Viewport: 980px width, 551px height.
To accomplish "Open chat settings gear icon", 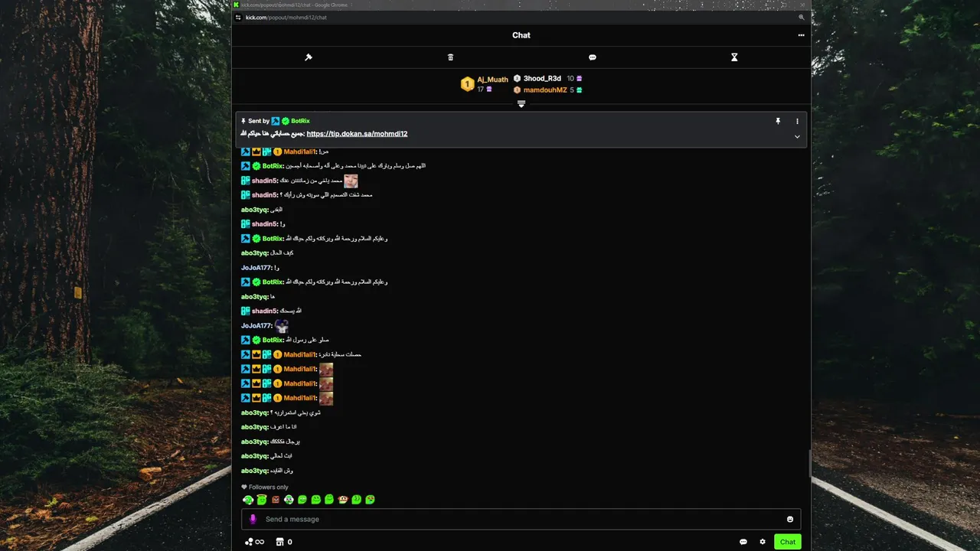I will (x=763, y=542).
